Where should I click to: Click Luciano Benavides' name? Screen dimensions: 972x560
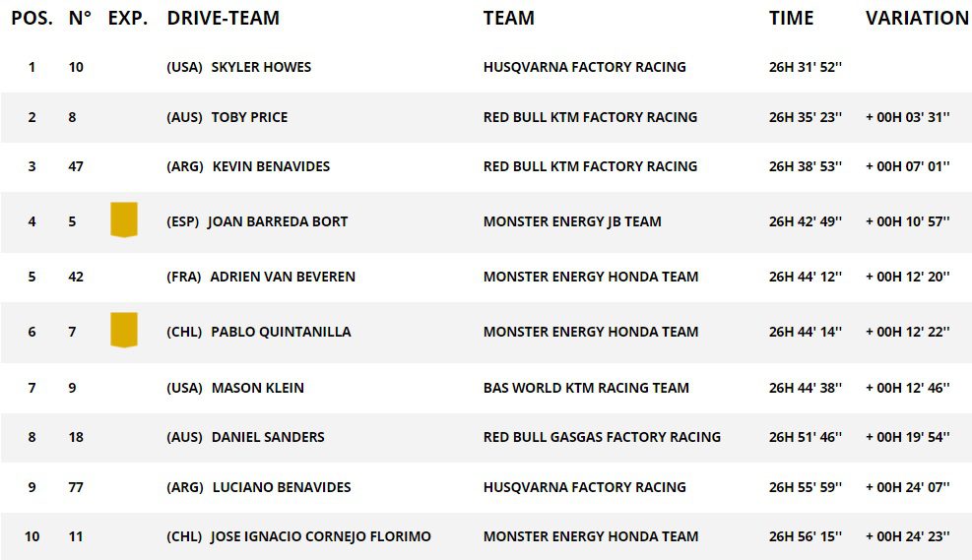pyautogui.click(x=281, y=487)
